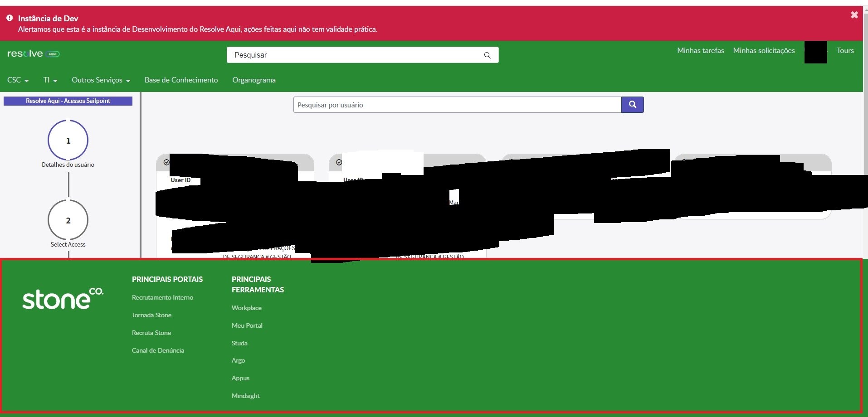This screenshot has width=868, height=417.
Task: Expand the TI dropdown menu
Action: click(x=49, y=80)
